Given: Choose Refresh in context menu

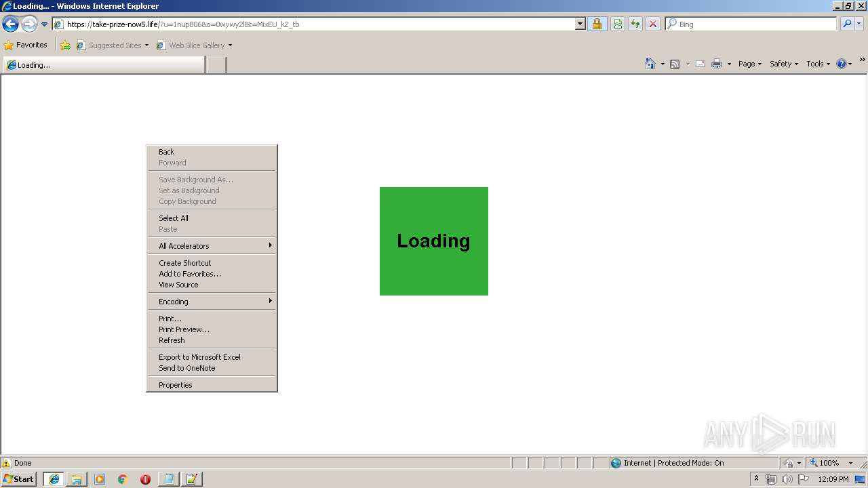Looking at the screenshot, I should point(212,340).
